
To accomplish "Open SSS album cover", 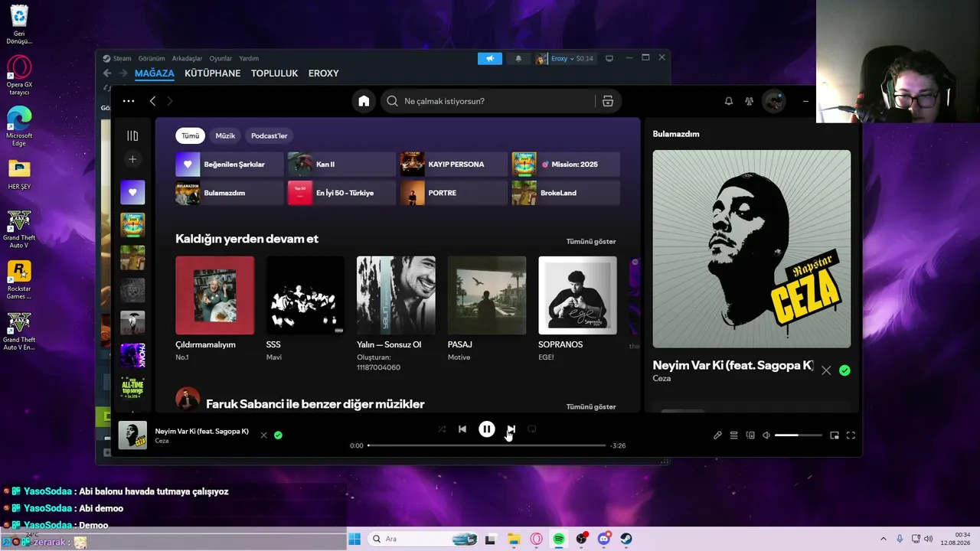I will click(305, 295).
